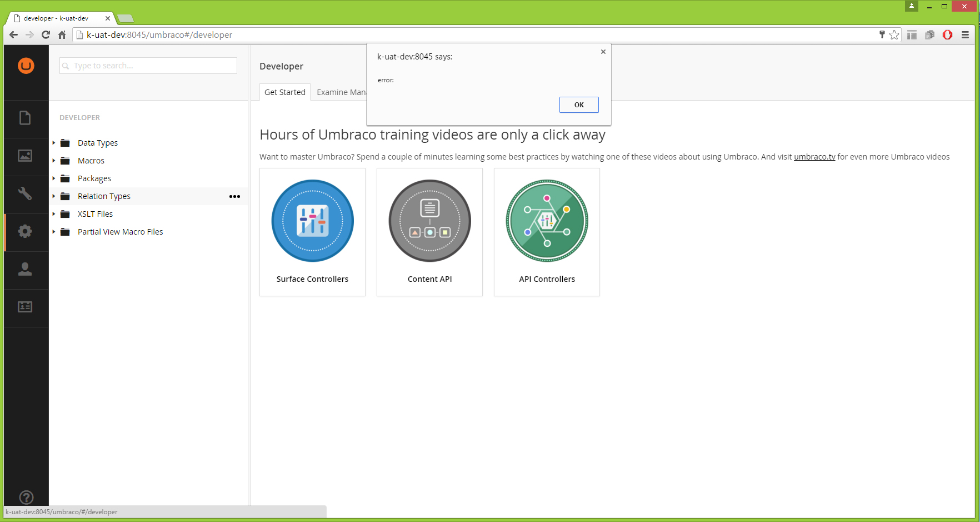Open the Chrome menu hamburger icon
This screenshot has width=980, height=522.
pos(966,34)
